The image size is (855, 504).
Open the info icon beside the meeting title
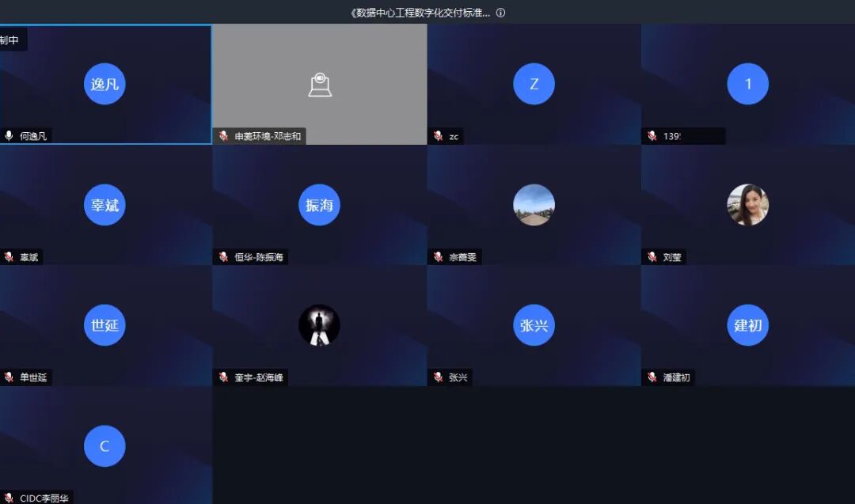(x=501, y=13)
